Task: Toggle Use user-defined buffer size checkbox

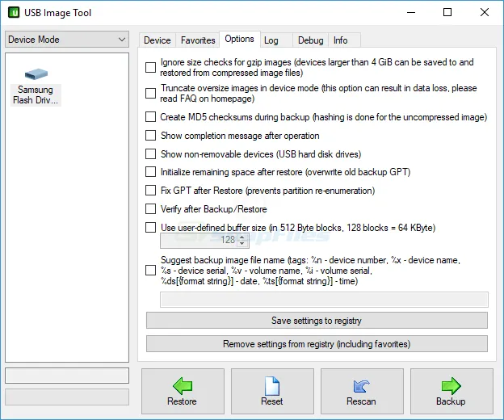Action: [x=150, y=228]
